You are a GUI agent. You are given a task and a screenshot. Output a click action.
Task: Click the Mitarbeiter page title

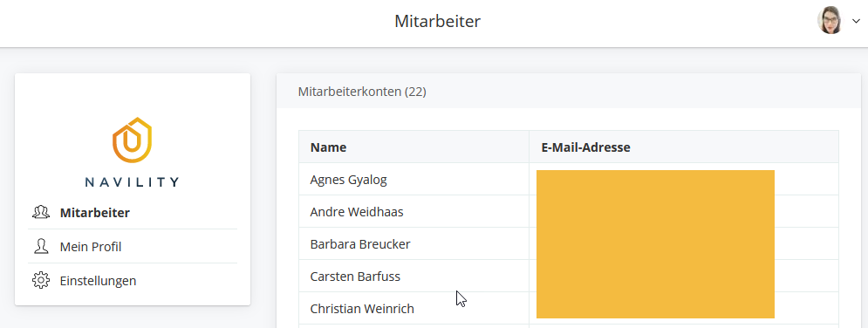coord(437,21)
